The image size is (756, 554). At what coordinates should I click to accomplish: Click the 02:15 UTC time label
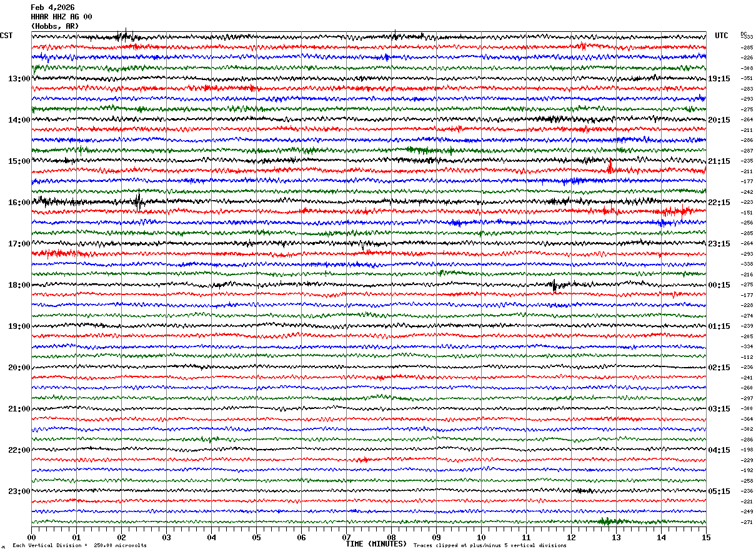click(x=719, y=368)
